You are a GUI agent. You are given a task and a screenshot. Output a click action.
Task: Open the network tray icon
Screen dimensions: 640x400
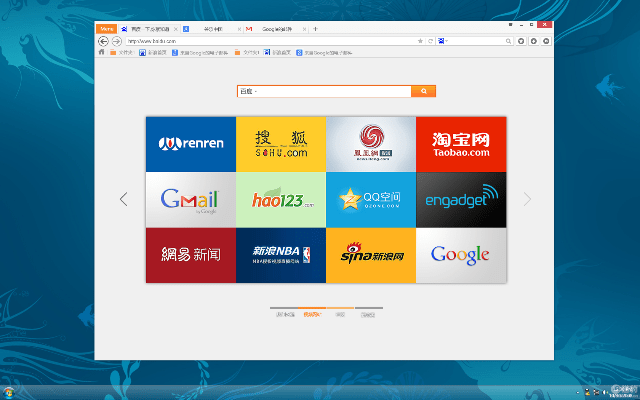596,393
